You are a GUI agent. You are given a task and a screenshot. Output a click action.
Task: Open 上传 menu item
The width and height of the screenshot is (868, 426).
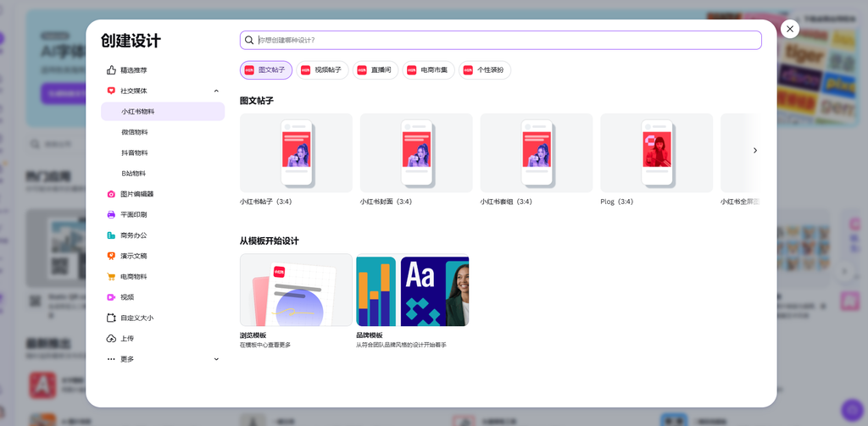coord(163,339)
